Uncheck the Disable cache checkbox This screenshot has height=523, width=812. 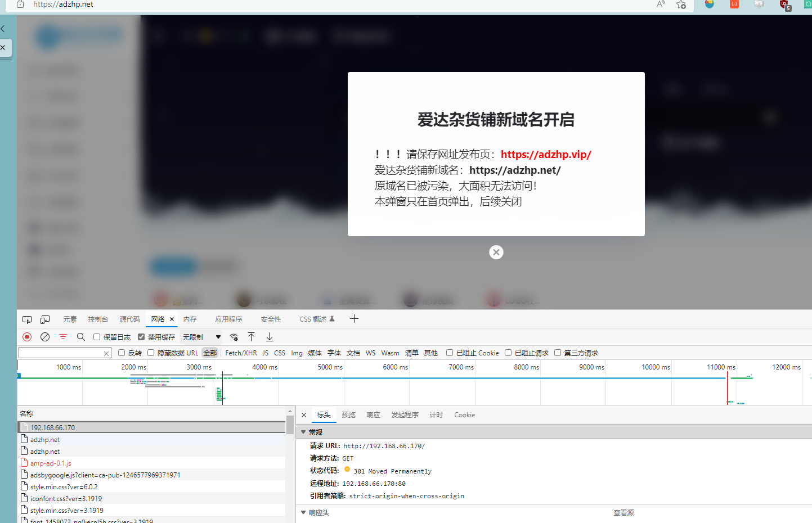(x=141, y=337)
